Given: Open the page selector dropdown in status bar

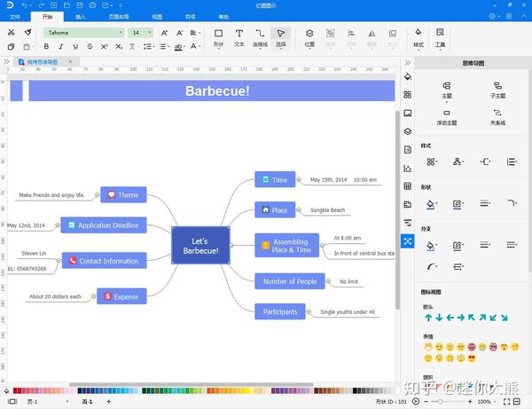Looking at the screenshot, I should 67,402.
